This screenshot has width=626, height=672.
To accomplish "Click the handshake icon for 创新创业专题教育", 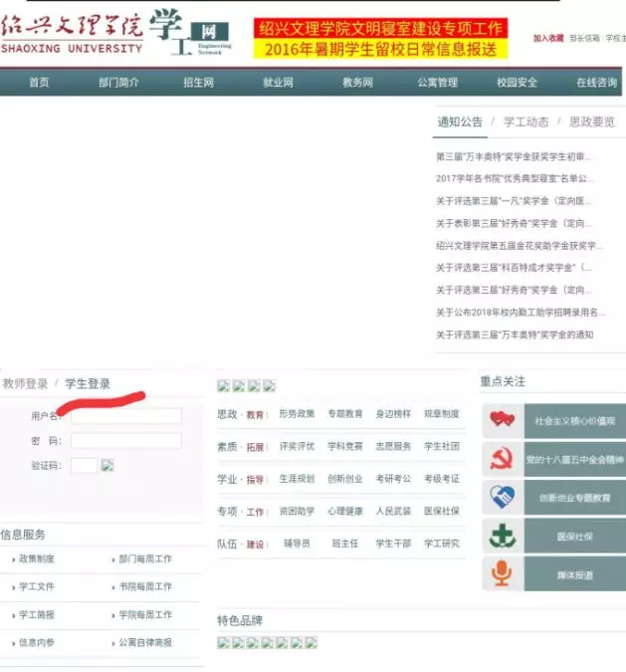I will click(503, 497).
